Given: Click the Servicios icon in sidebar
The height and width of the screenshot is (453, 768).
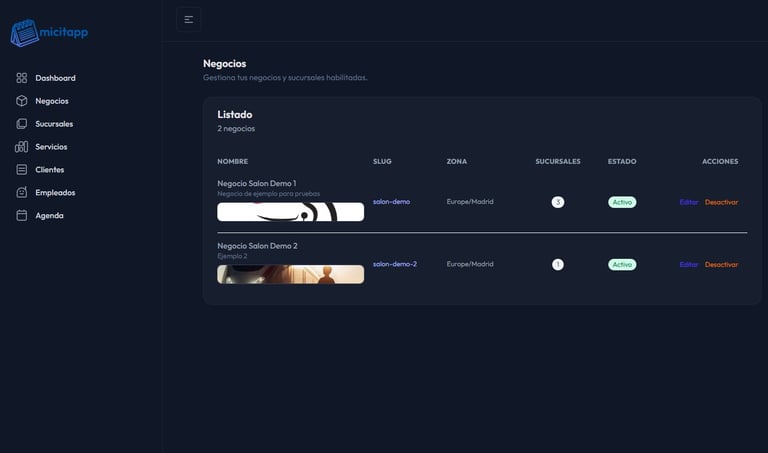Looking at the screenshot, I should [x=22, y=146].
